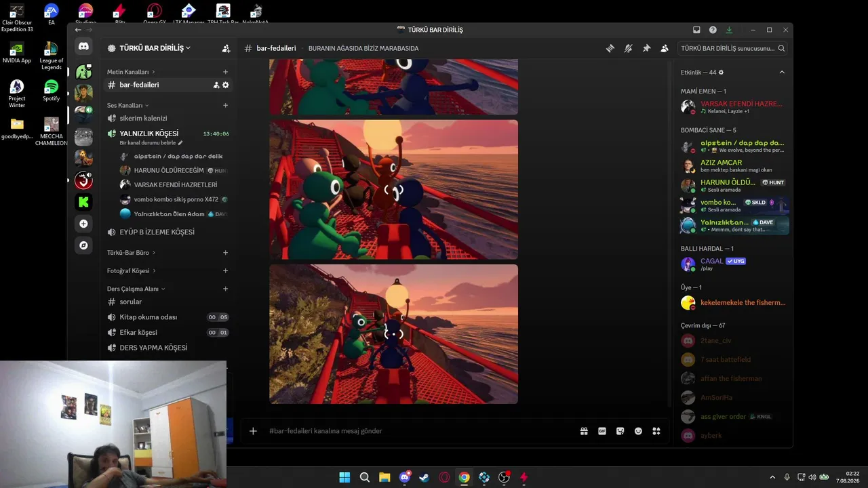The width and height of the screenshot is (868, 488).
Task: Select the bar-fedaileri text channel
Action: pyautogui.click(x=168, y=85)
